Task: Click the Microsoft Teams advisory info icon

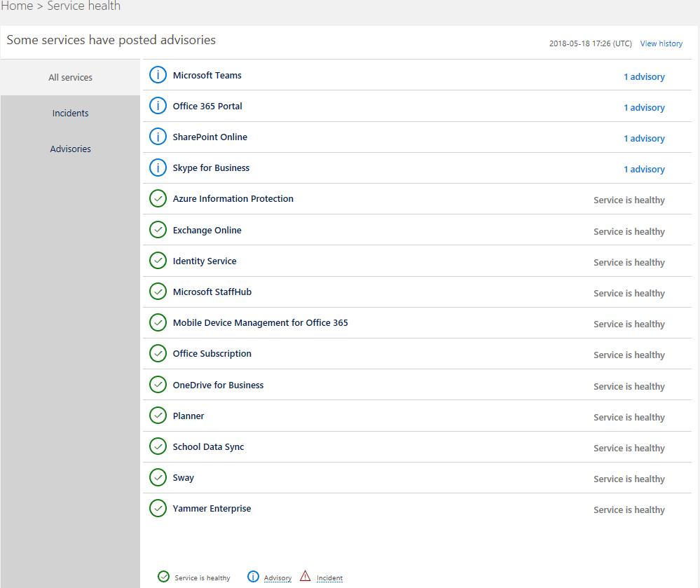Action: pyautogui.click(x=158, y=74)
